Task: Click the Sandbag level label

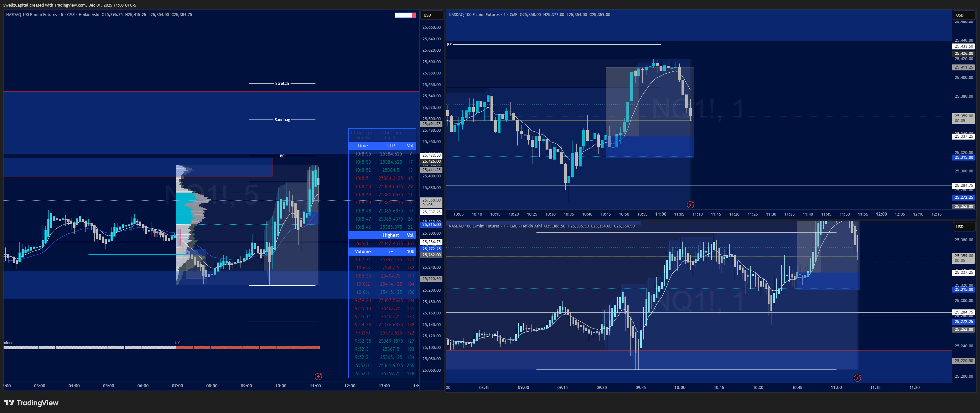Action: click(x=282, y=120)
